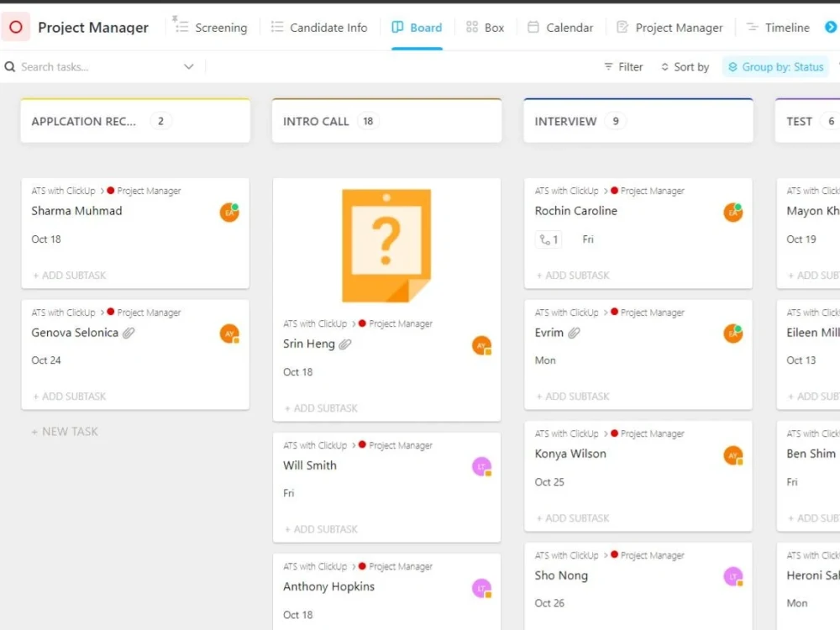Click Srin Heng's assignee avatar
Image resolution: width=840 pixels, height=630 pixels.
click(481, 345)
